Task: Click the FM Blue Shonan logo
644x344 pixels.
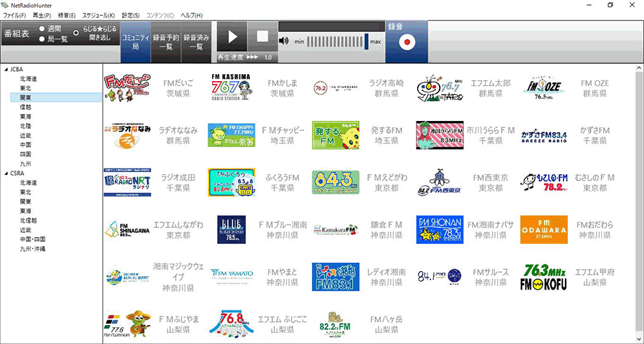Action: [x=231, y=229]
